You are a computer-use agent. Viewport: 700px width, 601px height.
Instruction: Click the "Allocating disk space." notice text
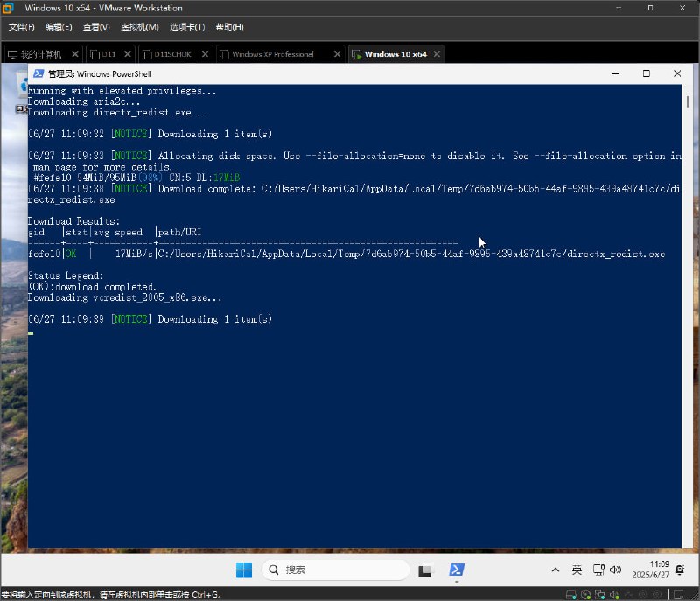coord(217,157)
